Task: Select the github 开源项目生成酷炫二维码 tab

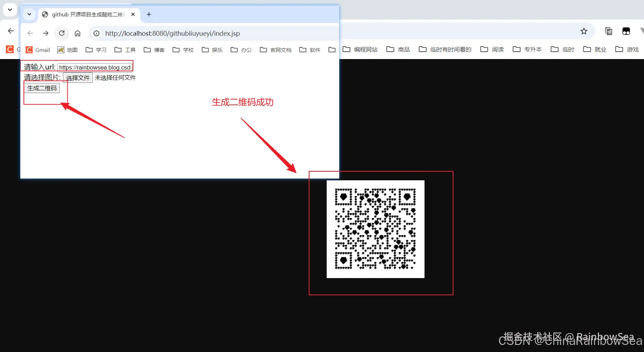Action: pyautogui.click(x=88, y=14)
